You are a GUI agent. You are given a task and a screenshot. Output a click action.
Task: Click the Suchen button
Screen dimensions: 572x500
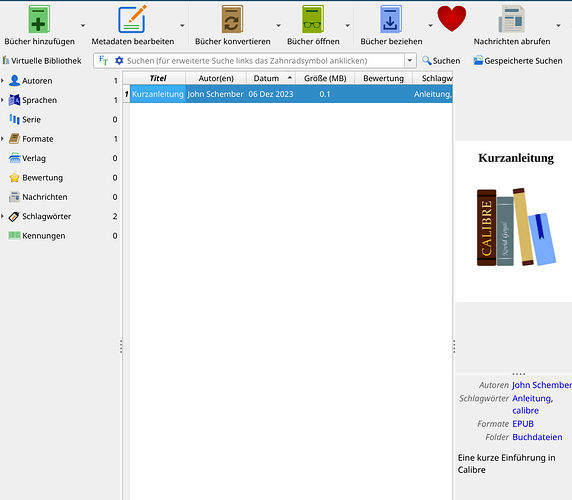tap(441, 61)
